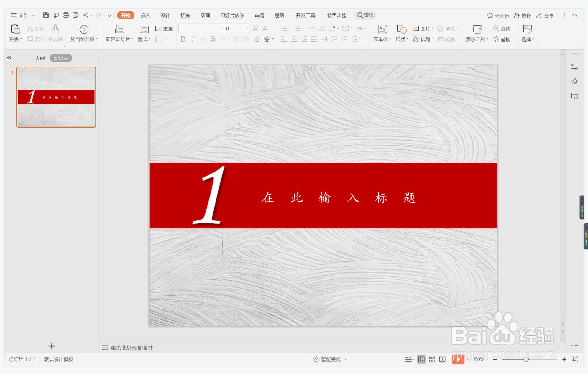Insert a picture from the toolbar

422,28
